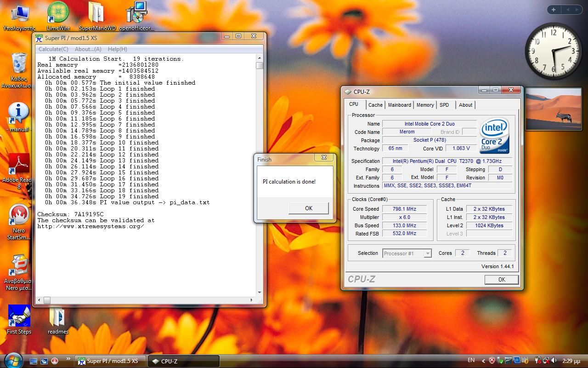The height and width of the screenshot is (368, 588).
Task: Open the First Steps desktop icon
Action: [19, 319]
